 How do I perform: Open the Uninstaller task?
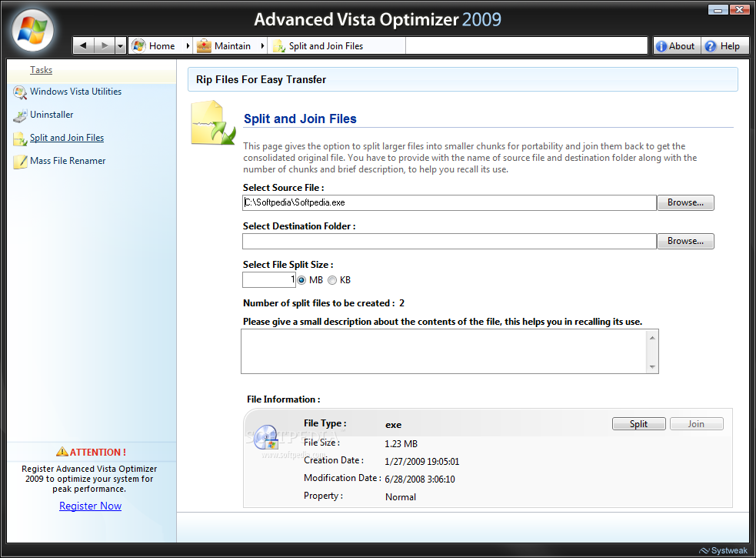pyautogui.click(x=52, y=115)
